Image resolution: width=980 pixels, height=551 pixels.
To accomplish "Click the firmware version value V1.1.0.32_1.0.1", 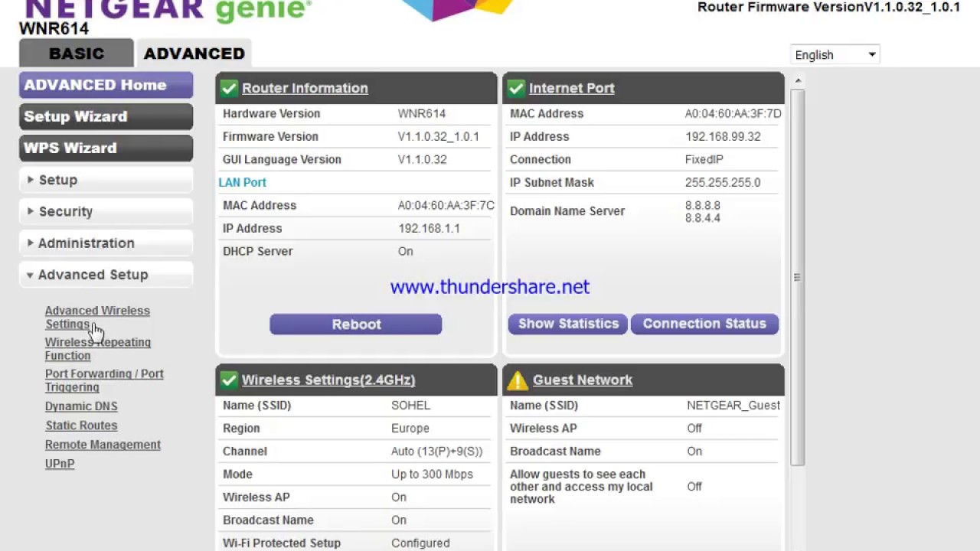I will tap(438, 136).
